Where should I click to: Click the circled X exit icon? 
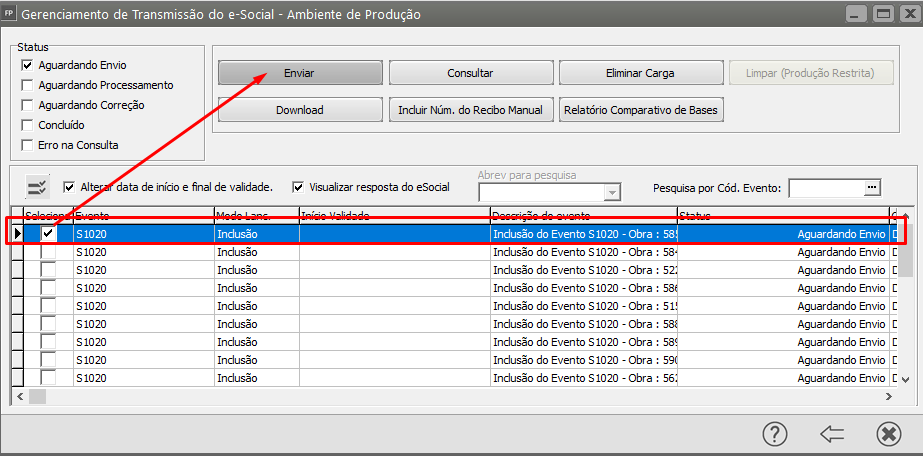(x=888, y=434)
